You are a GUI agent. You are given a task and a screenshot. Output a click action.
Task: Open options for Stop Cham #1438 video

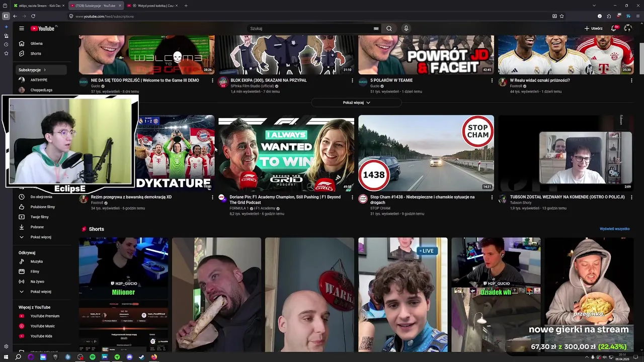click(x=492, y=197)
